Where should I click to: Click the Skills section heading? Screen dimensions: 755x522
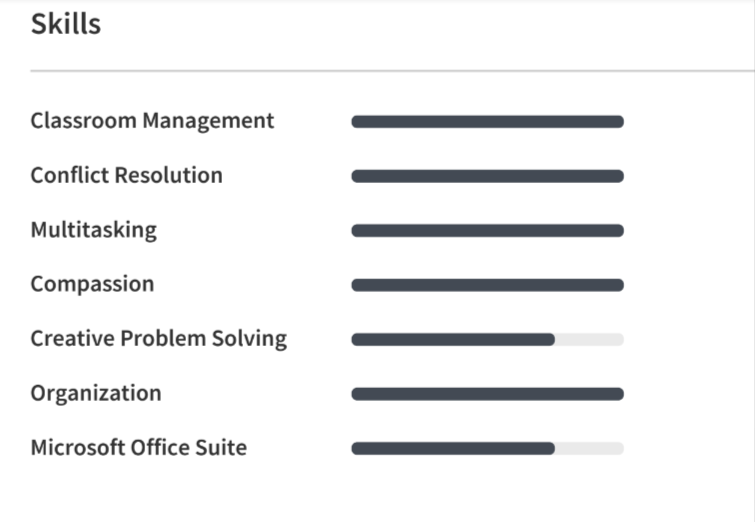click(x=66, y=24)
